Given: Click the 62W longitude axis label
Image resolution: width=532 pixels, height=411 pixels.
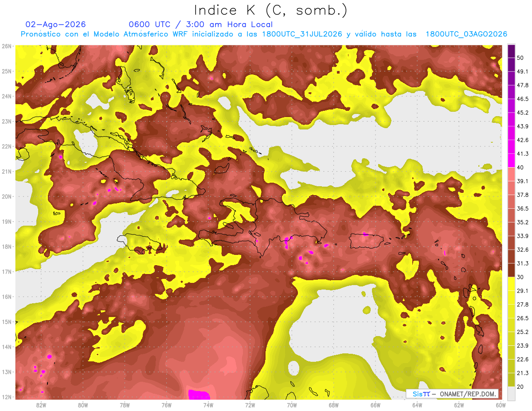Looking at the screenshot, I should coord(459,405).
